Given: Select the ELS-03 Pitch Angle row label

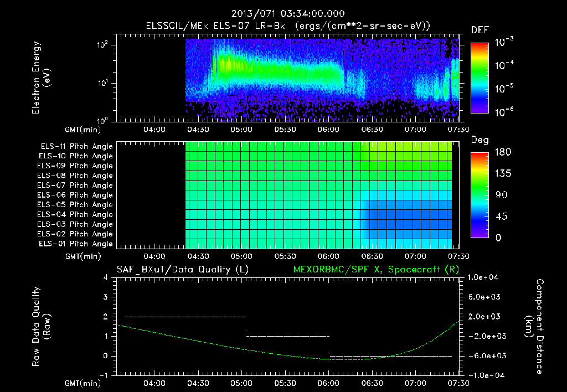Looking at the screenshot, I should click(75, 225).
